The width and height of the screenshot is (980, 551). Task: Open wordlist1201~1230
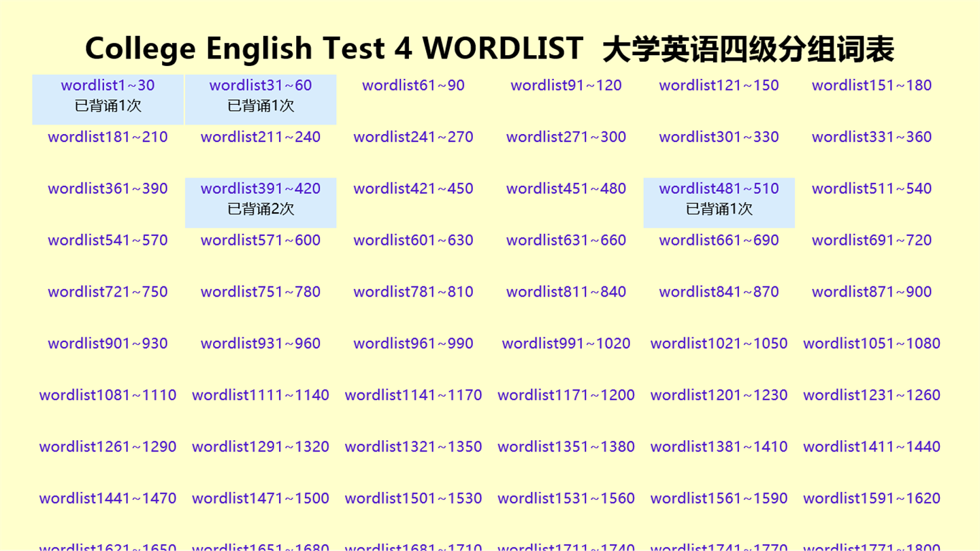click(719, 395)
